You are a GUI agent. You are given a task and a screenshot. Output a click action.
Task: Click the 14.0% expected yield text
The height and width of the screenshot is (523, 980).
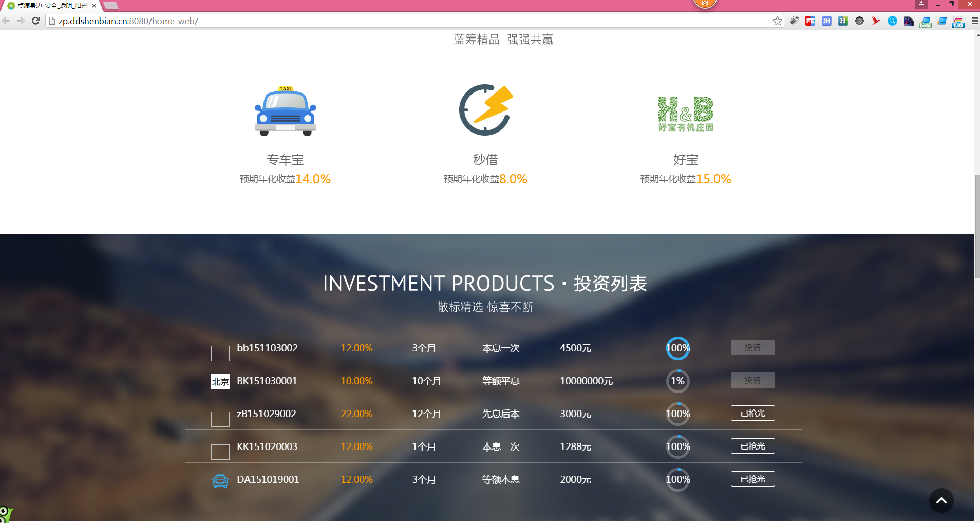pyautogui.click(x=313, y=179)
